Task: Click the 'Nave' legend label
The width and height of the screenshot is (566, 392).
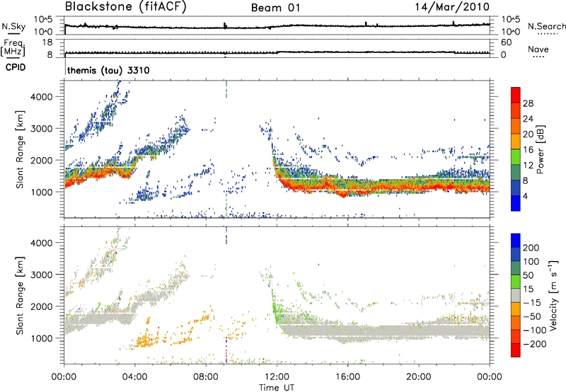Action: (x=538, y=49)
